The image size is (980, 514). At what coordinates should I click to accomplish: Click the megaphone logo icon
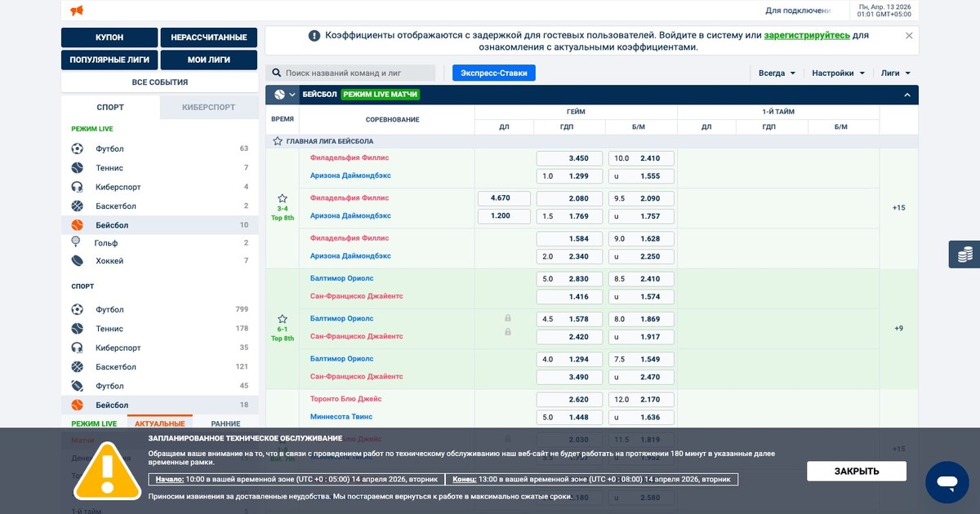tap(77, 11)
